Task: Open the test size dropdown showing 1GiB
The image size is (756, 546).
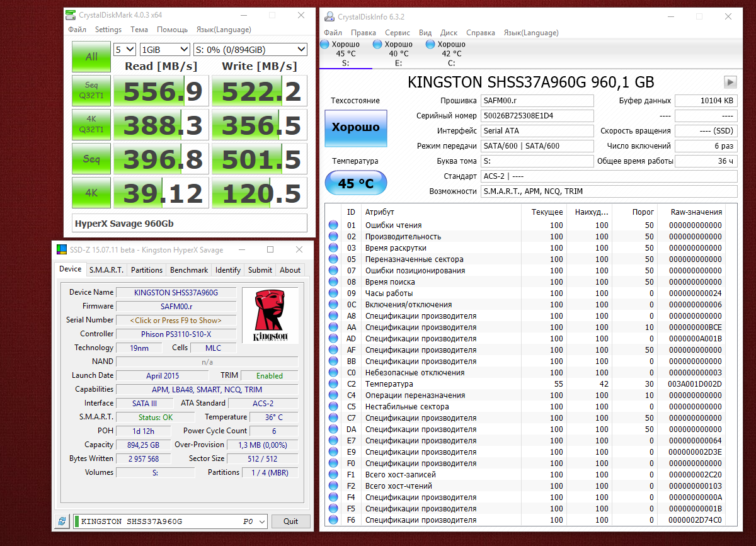Action: point(164,49)
